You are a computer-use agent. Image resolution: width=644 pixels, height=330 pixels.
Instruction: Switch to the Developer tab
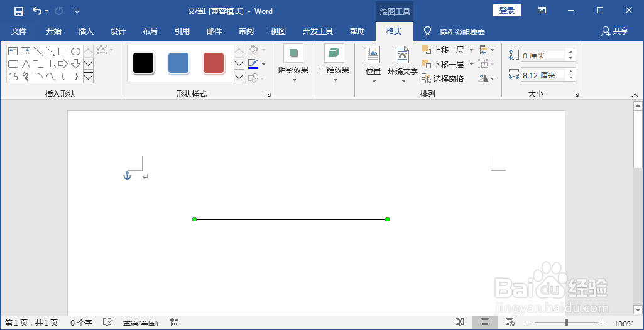(x=318, y=31)
